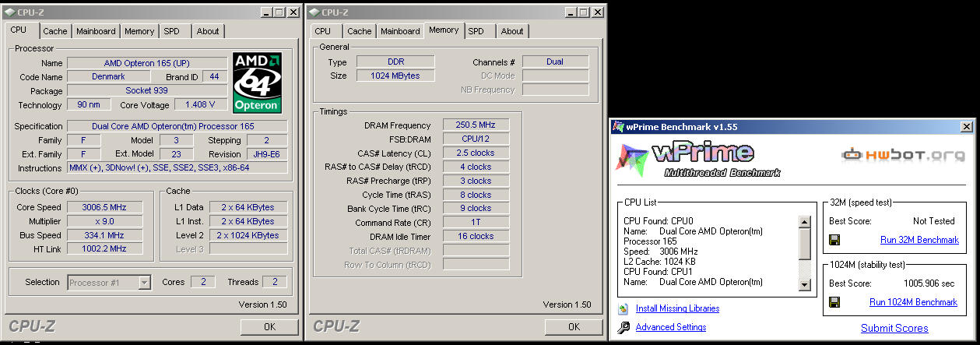The width and height of the screenshot is (980, 345).
Task: Click the save icon for 1024M best score
Action: pyautogui.click(x=834, y=302)
